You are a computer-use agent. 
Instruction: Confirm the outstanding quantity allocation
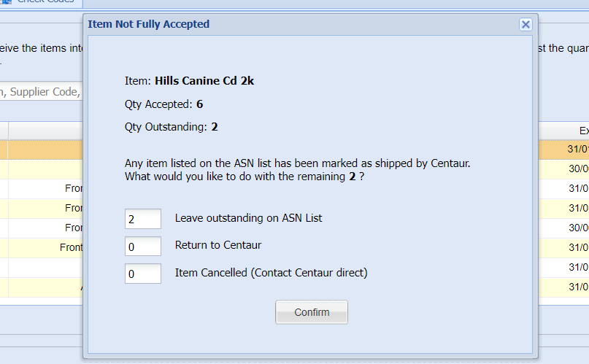[312, 312]
